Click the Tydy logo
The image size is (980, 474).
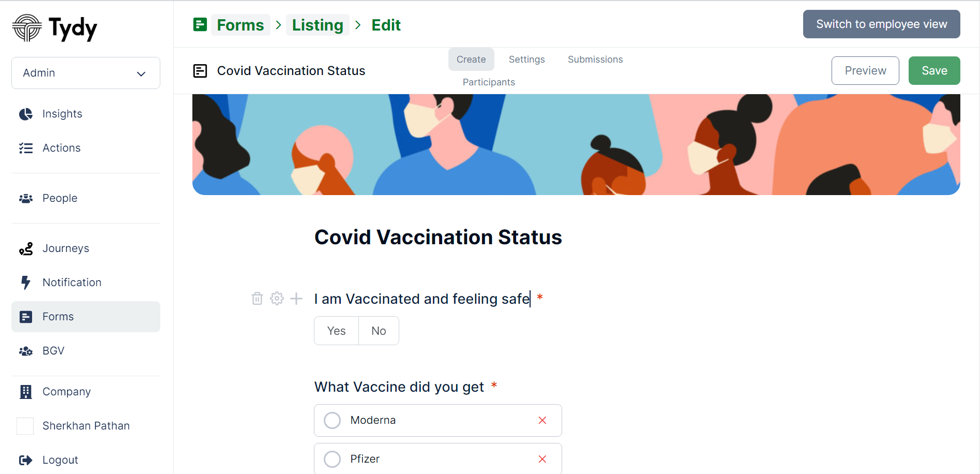point(55,28)
